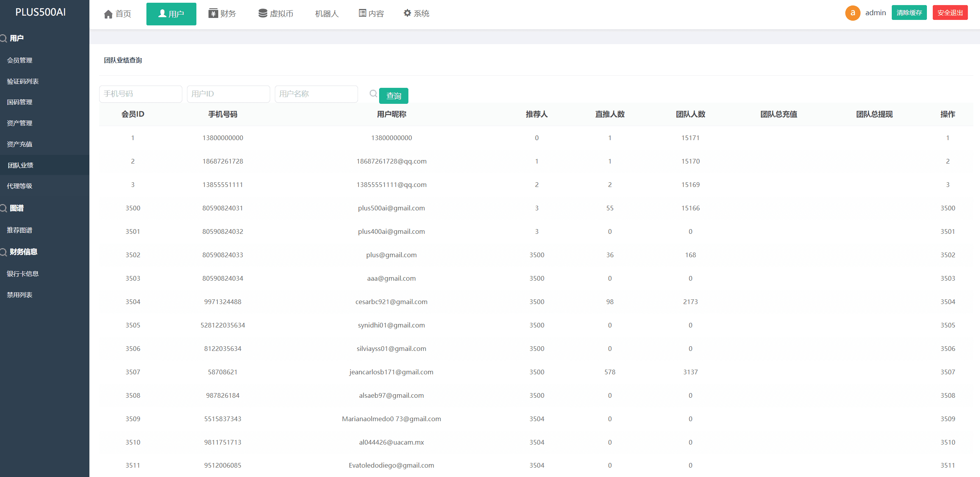Click phone number 18687261728
This screenshot has height=477, width=980.
[223, 161]
